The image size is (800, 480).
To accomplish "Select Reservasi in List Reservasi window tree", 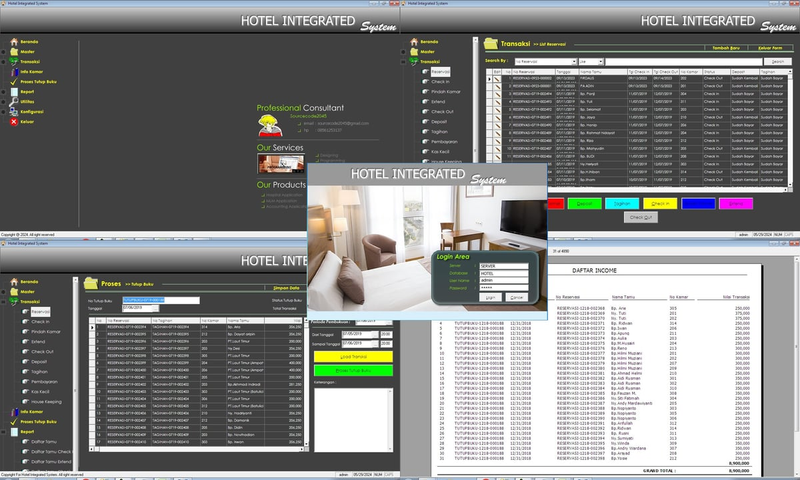I will point(440,72).
